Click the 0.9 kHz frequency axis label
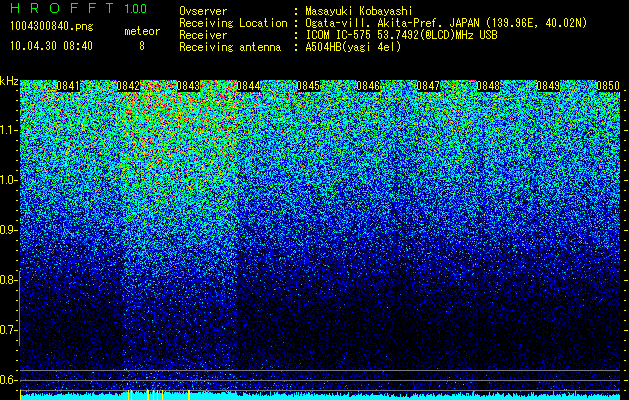 (x=9, y=230)
